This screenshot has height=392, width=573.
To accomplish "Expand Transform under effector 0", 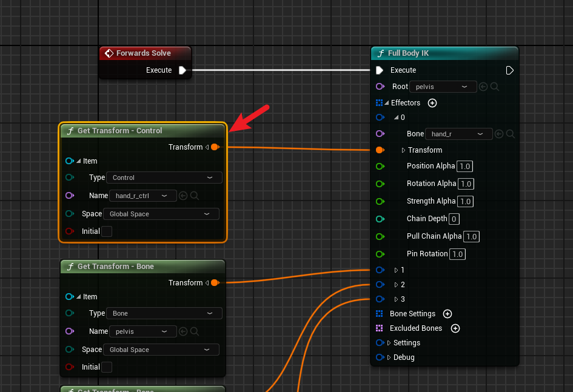I will tap(403, 150).
